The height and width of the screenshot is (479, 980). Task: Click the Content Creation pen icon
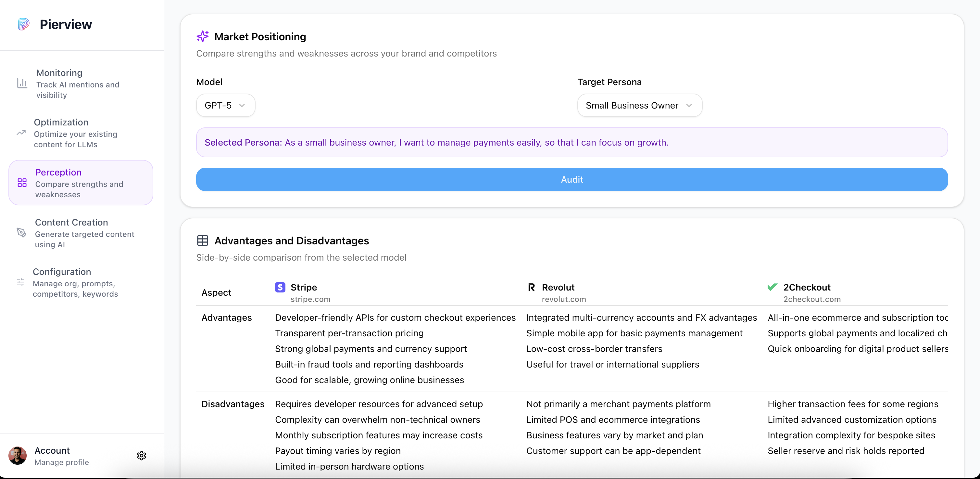pyautogui.click(x=22, y=233)
